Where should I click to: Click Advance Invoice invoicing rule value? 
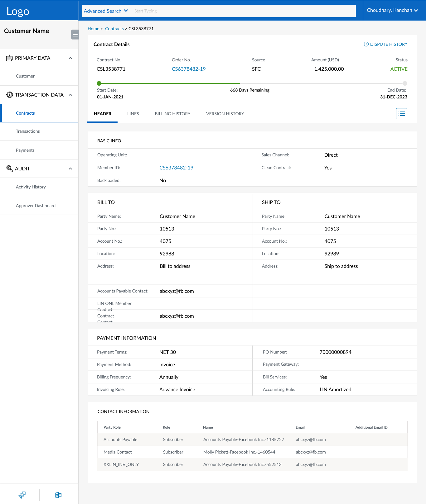click(x=177, y=389)
